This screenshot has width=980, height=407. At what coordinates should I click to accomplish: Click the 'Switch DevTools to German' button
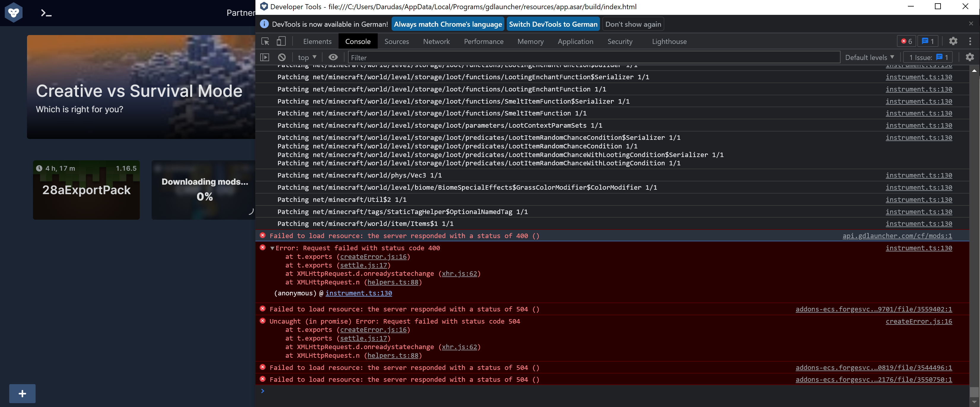pyautogui.click(x=553, y=24)
